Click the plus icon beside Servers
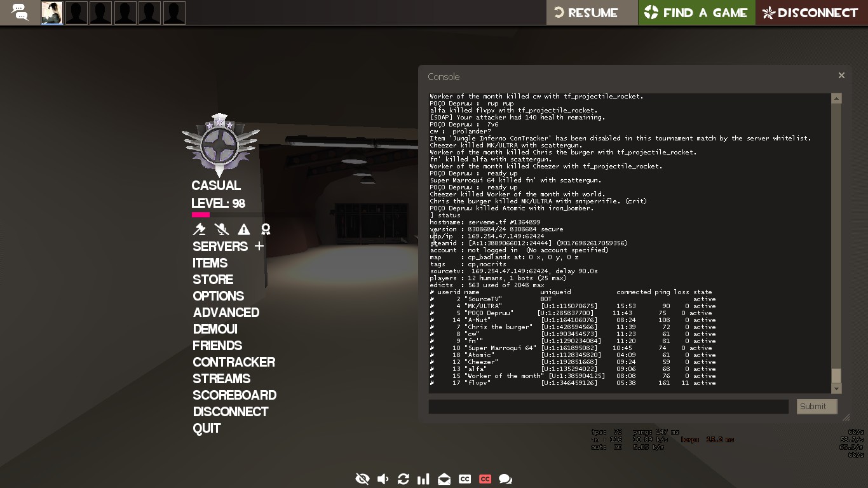This screenshot has height=488, width=868. pos(259,246)
